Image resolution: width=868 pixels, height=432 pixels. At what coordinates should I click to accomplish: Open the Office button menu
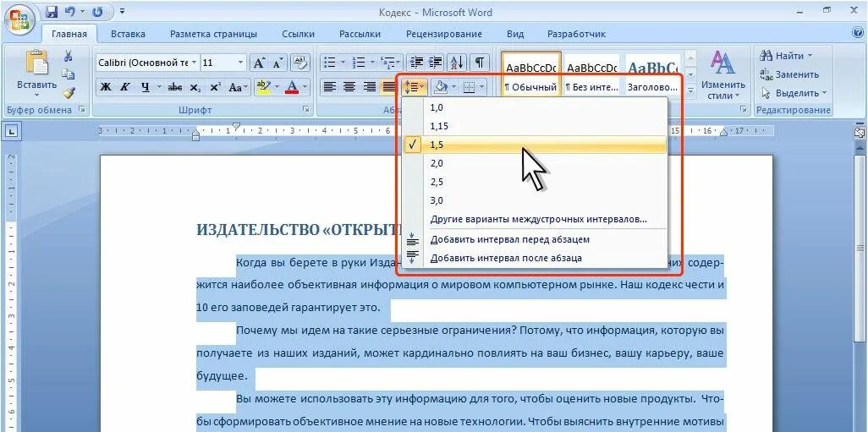pyautogui.click(x=20, y=19)
